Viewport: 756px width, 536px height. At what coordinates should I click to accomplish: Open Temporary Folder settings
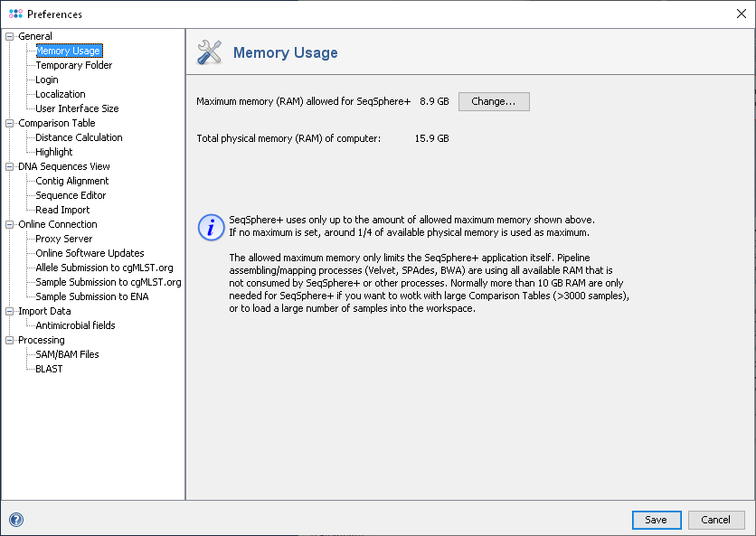pos(73,65)
